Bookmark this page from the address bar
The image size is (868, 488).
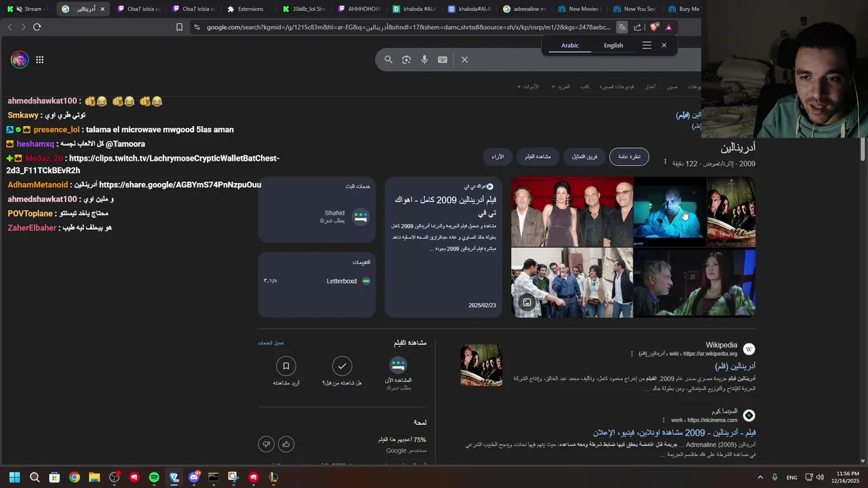179,27
